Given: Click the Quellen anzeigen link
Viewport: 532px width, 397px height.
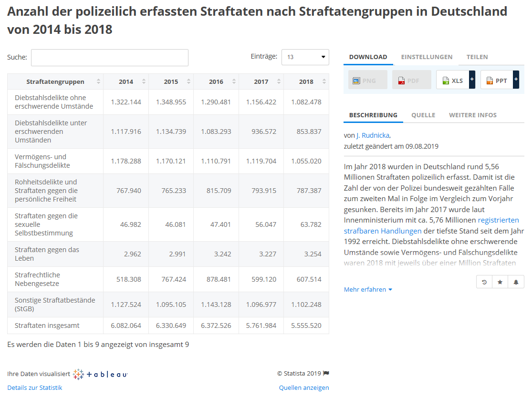Looking at the screenshot, I should [x=304, y=387].
